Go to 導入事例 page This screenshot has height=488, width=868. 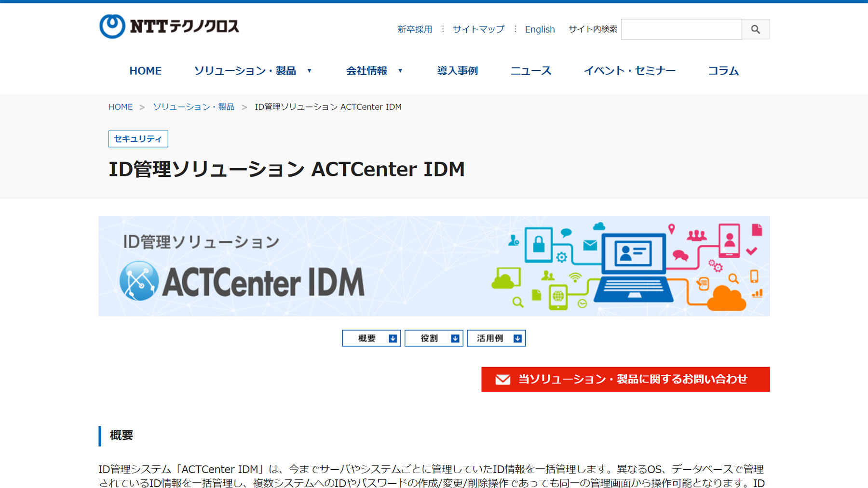click(457, 71)
